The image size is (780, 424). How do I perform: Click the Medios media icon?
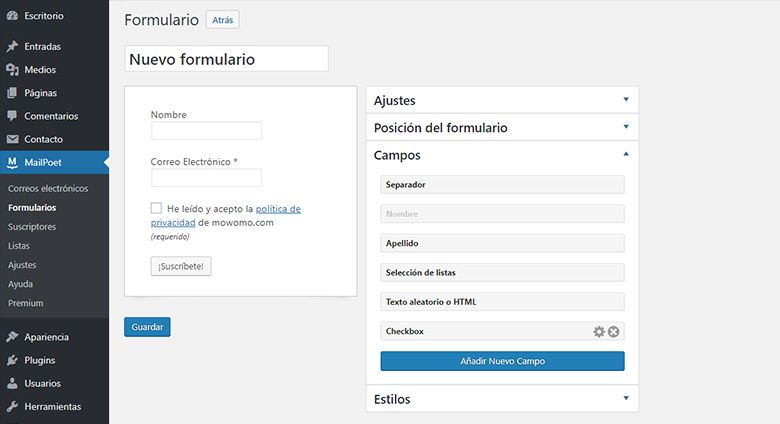point(12,70)
